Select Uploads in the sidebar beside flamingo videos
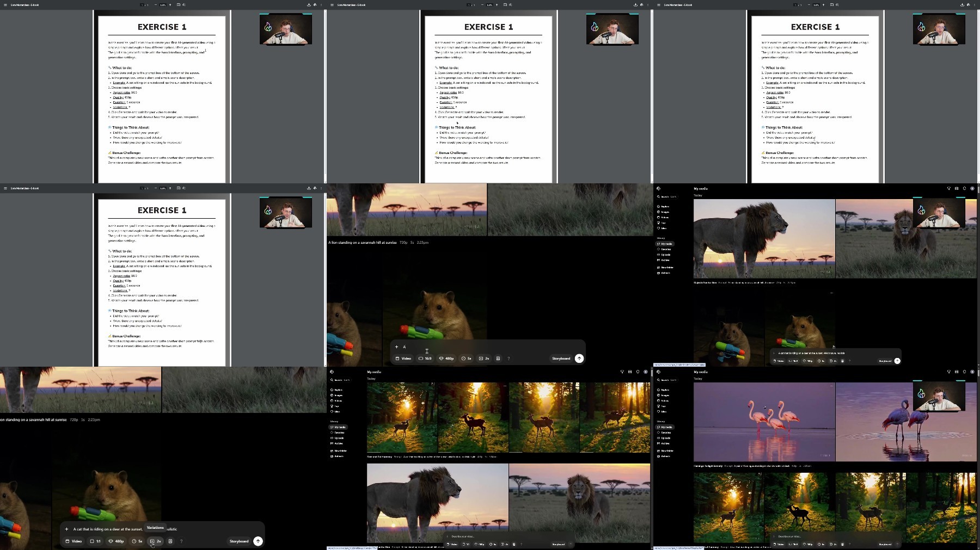Viewport: 980px width, 550px height. click(x=665, y=438)
